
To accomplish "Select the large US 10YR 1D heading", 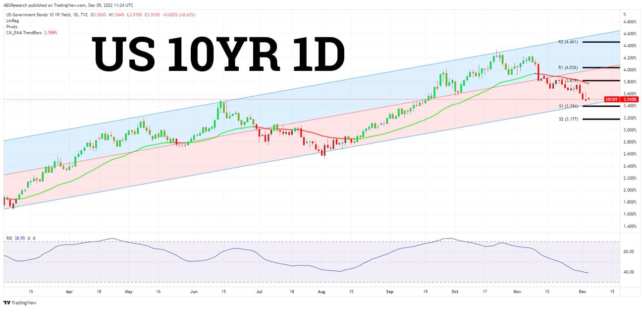I will (x=219, y=54).
